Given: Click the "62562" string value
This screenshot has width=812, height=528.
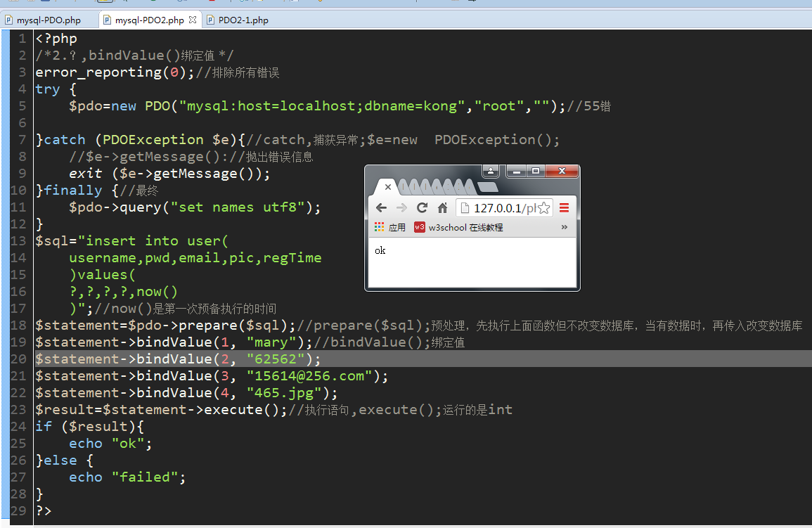Looking at the screenshot, I should tap(275, 359).
